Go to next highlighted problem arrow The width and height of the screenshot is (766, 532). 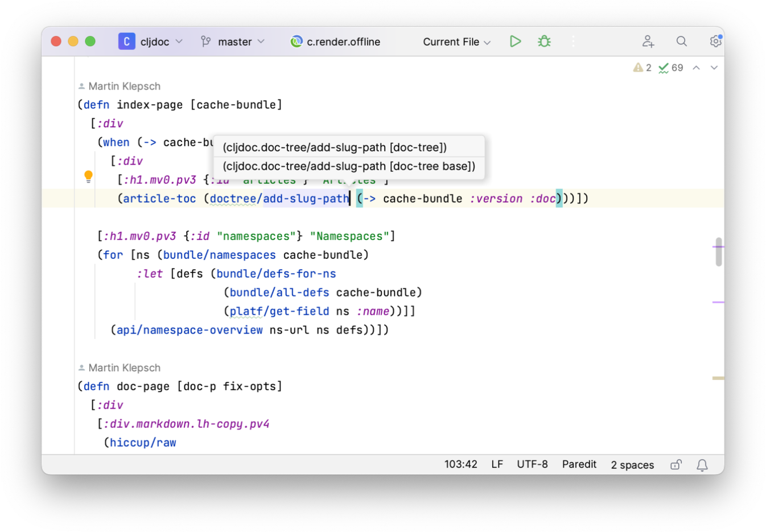click(714, 68)
